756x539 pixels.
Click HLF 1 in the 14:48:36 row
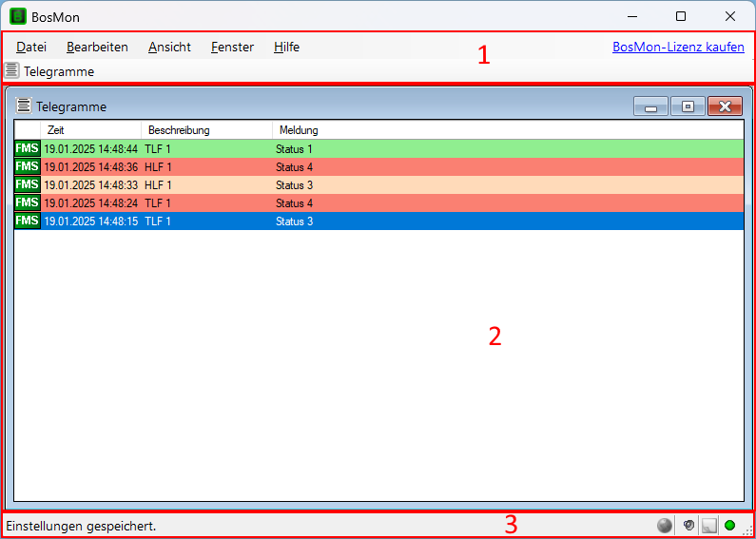[158, 167]
